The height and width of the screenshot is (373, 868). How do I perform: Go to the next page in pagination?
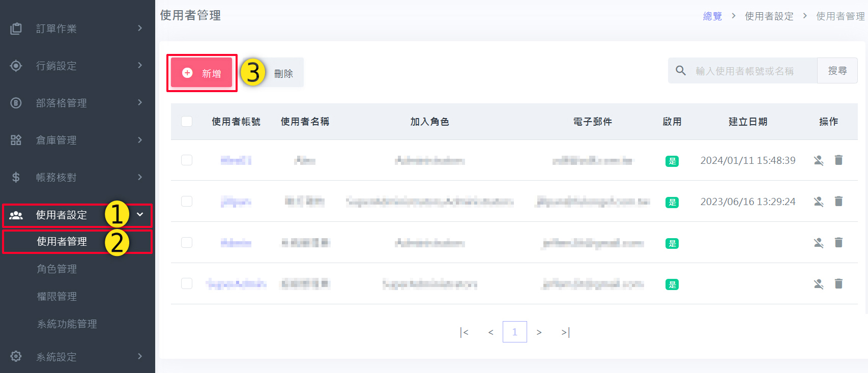click(x=539, y=332)
